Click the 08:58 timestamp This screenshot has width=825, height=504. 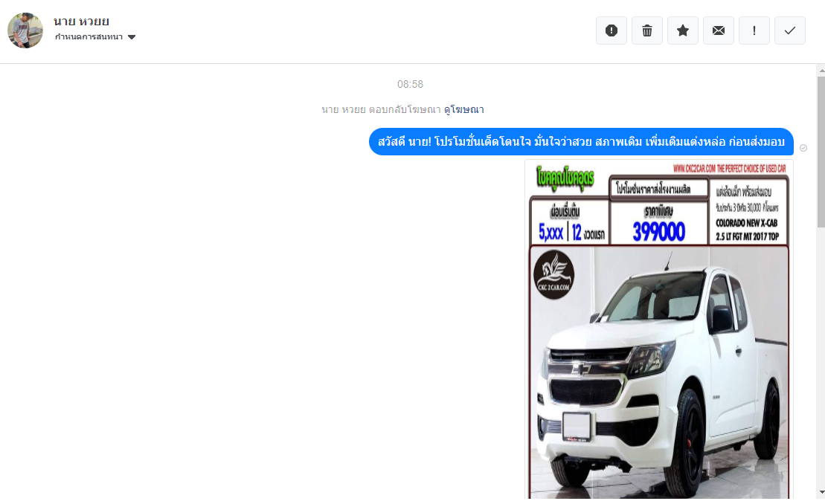(411, 84)
